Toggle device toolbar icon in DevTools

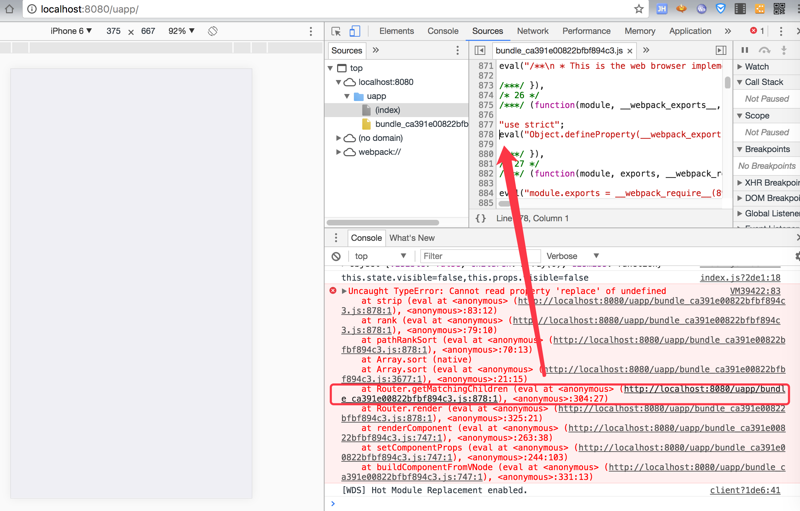tap(355, 31)
